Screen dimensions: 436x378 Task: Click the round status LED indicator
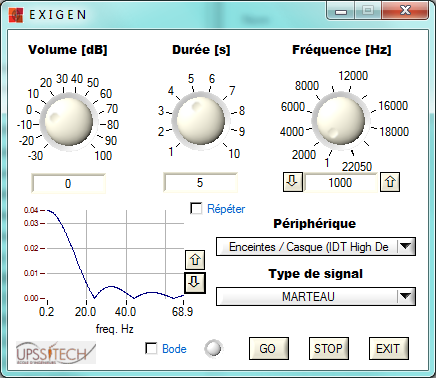pyautogui.click(x=213, y=348)
